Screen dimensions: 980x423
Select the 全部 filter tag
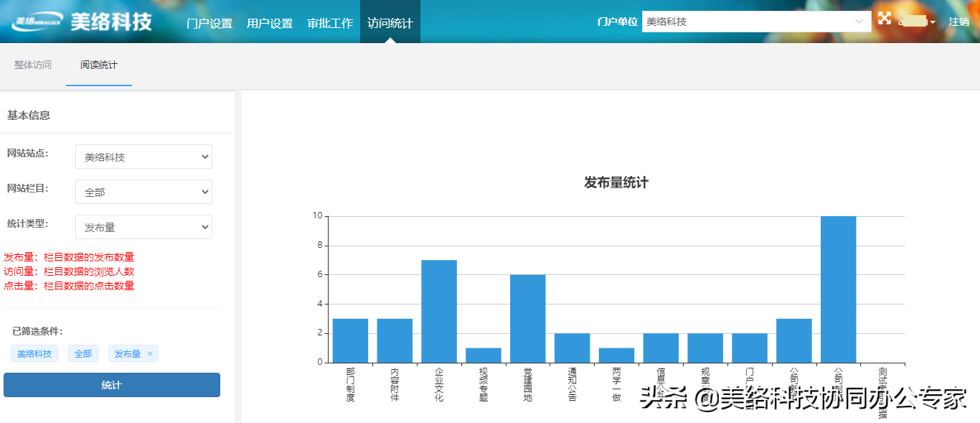(x=83, y=353)
